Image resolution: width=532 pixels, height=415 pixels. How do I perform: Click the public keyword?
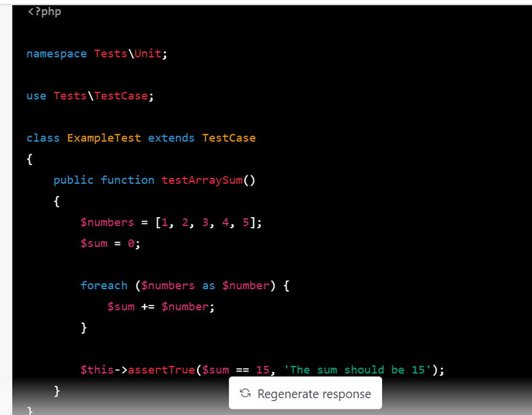73,180
